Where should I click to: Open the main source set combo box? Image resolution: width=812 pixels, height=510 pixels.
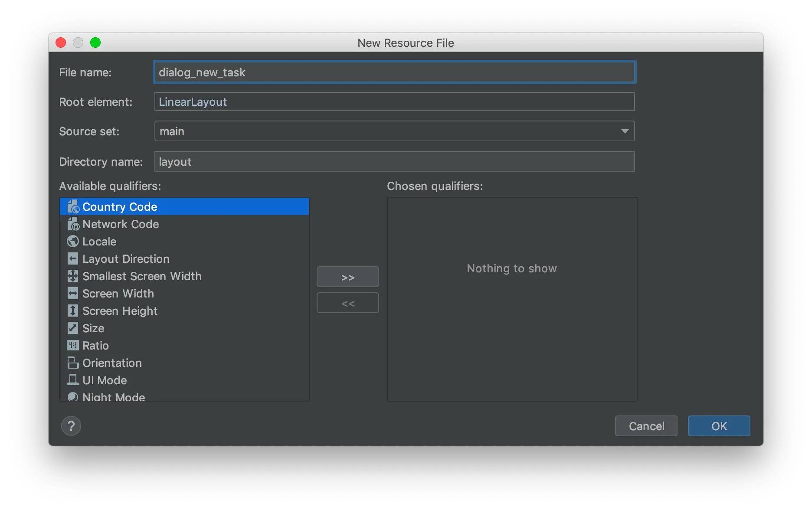pyautogui.click(x=395, y=131)
